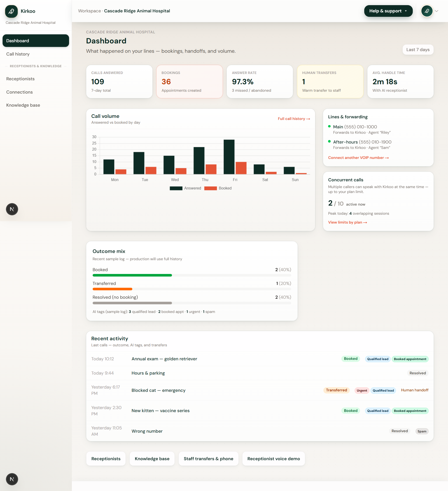Open New kitten — vaccine series row
The width and height of the screenshot is (448, 491).
[x=260, y=411]
